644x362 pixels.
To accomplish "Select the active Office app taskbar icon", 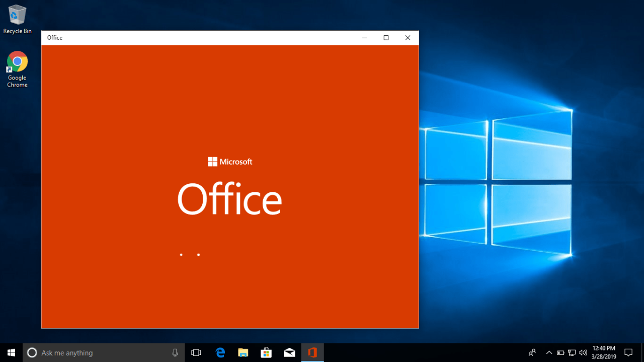I will pos(312,352).
